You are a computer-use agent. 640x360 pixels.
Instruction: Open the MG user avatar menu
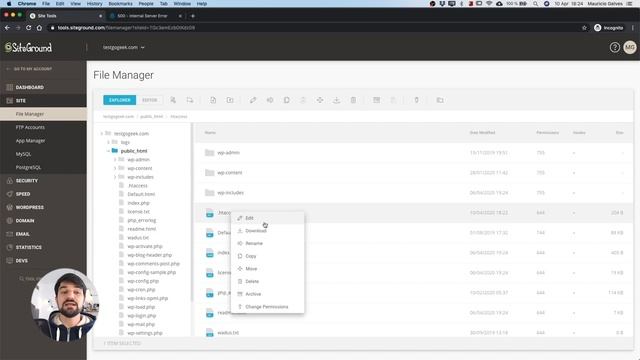pos(630,47)
